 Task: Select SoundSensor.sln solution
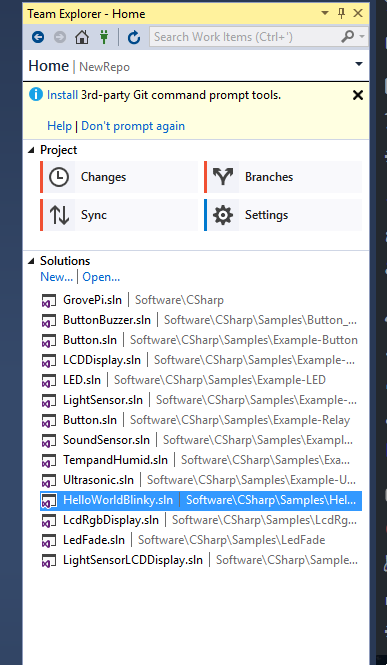201,440
